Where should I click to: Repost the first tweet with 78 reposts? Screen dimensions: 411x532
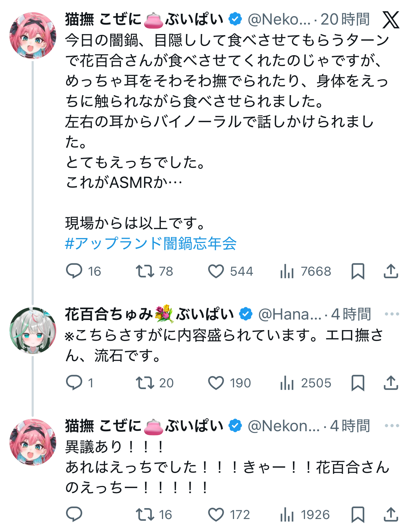pyautogui.click(x=145, y=271)
